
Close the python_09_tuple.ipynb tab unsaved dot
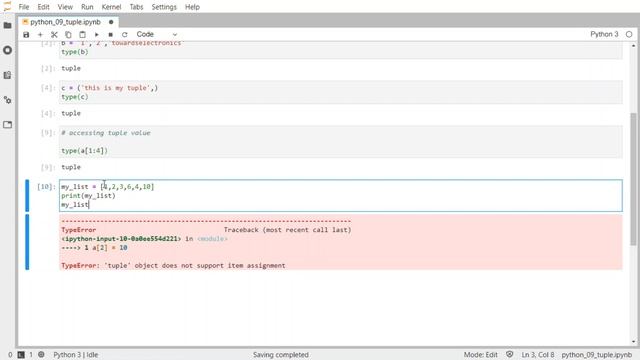pyautogui.click(x=111, y=22)
